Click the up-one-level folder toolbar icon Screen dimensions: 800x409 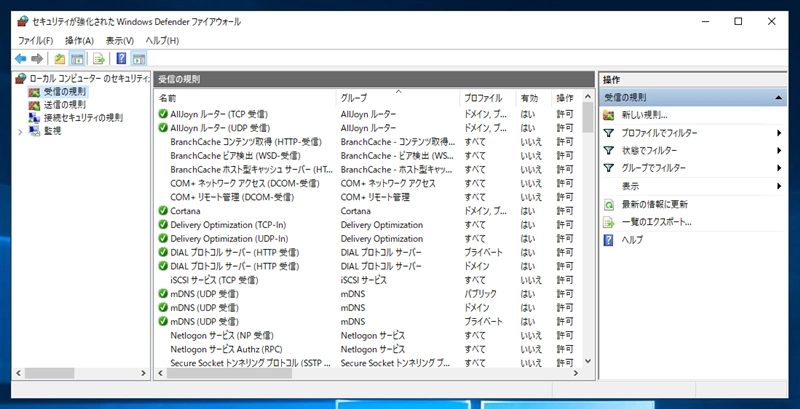pos(60,59)
